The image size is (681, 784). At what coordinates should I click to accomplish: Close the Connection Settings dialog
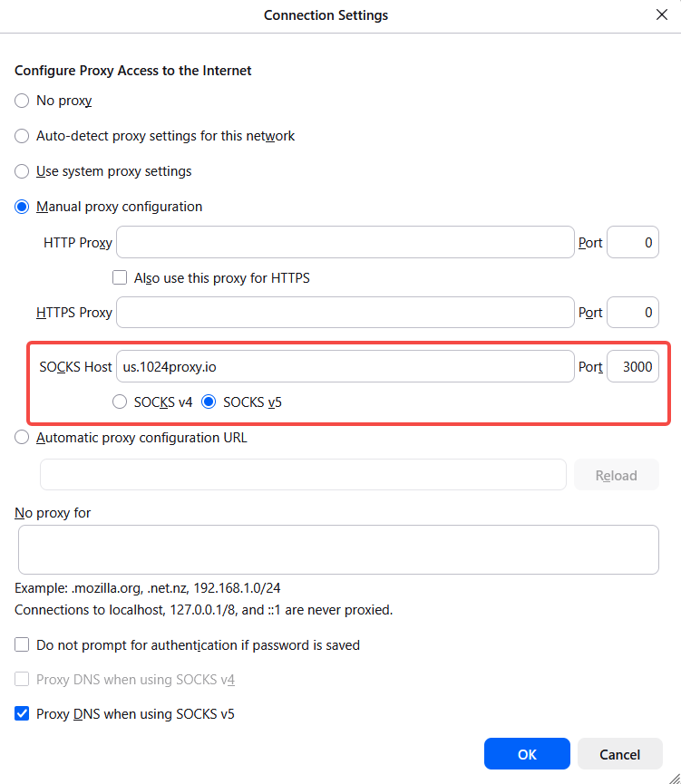[661, 15]
